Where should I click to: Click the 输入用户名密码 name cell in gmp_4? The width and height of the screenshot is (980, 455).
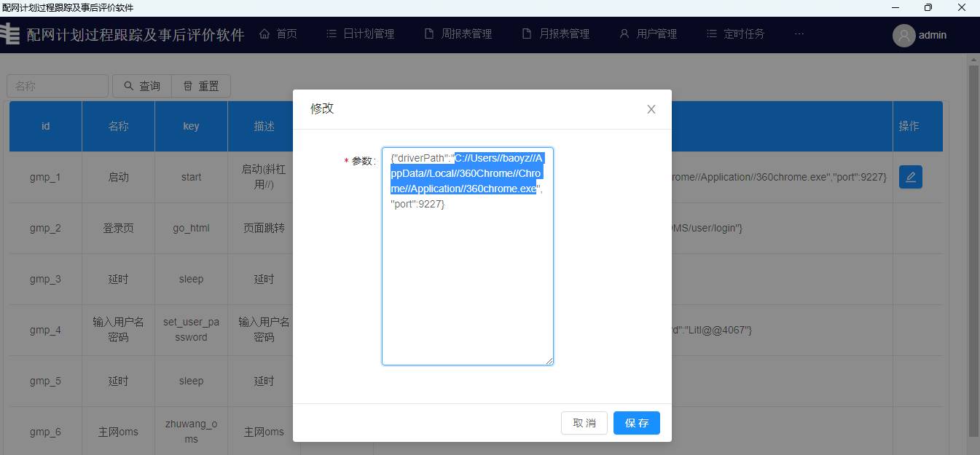[119, 330]
